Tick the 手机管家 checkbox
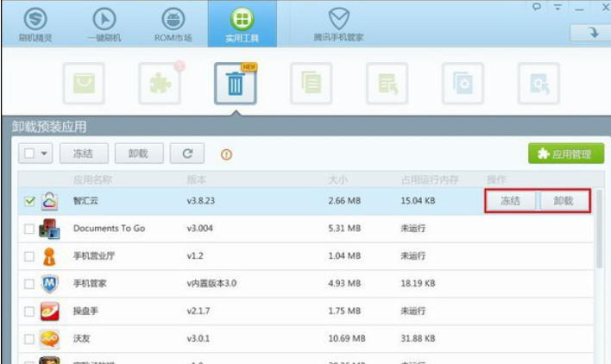611x364 pixels. point(29,283)
